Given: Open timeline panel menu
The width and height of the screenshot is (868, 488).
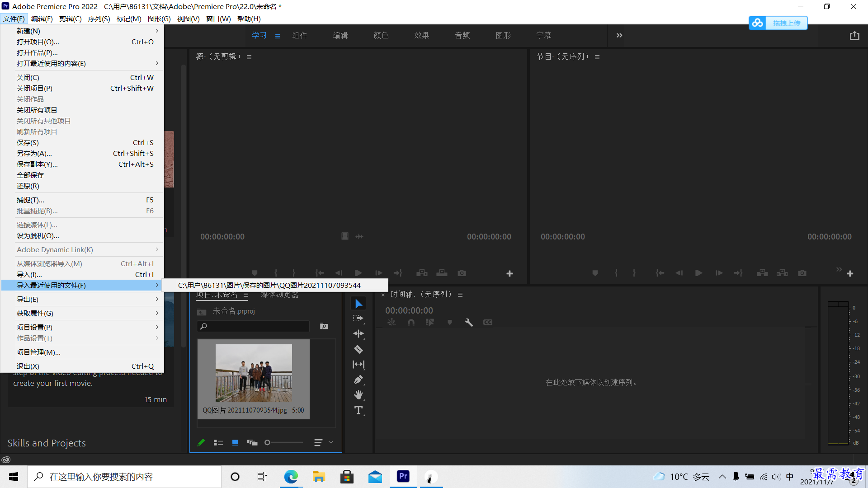Looking at the screenshot, I should point(460,295).
